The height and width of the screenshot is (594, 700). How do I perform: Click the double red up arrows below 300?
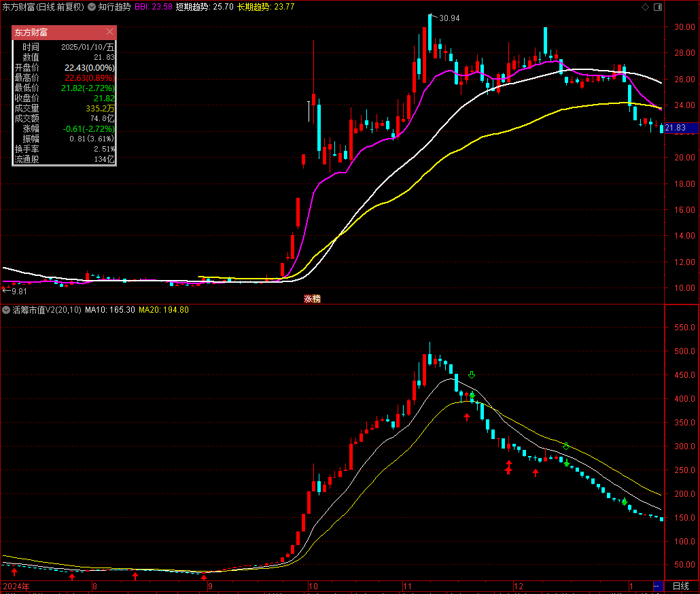(508, 467)
